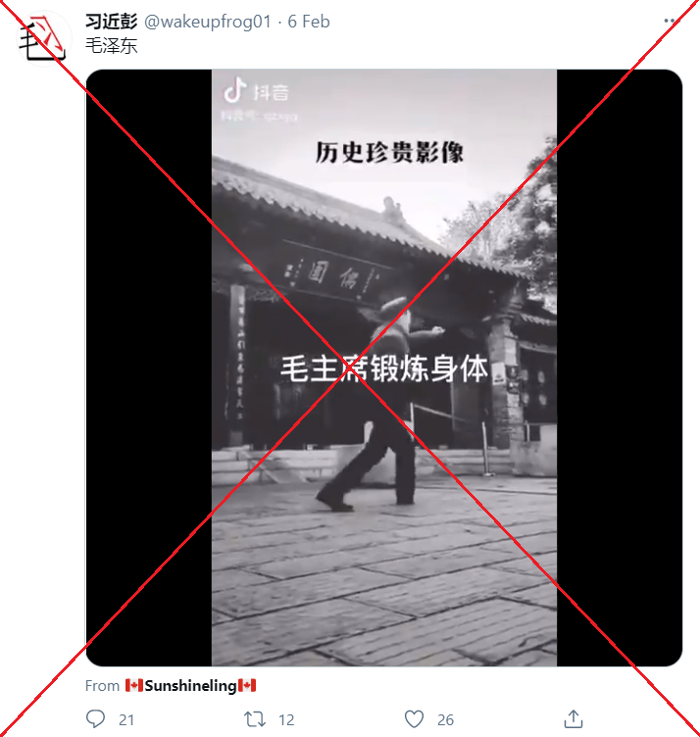Open the profile avatar of 习近彭
This screenshot has width=700, height=737.
point(43,38)
